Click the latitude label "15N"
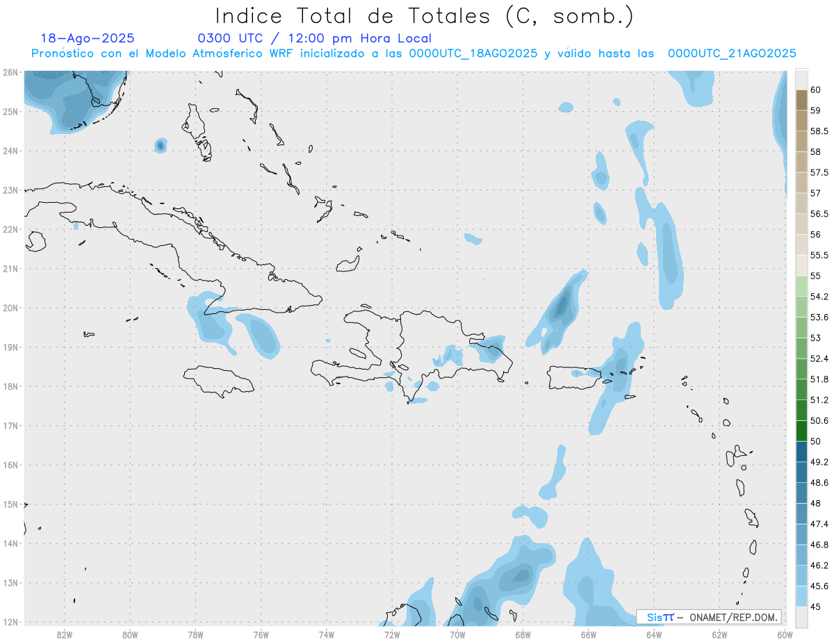This screenshot has height=644, width=834. (x=10, y=504)
